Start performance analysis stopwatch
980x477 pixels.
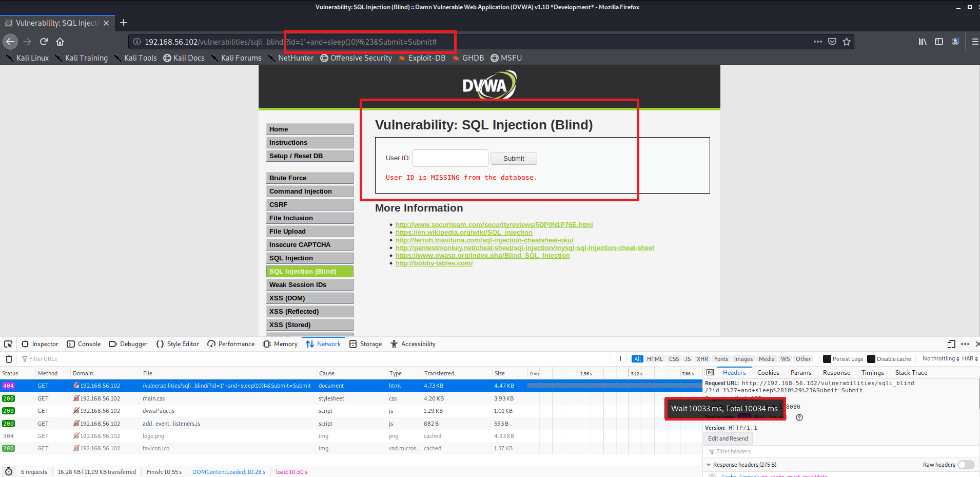[x=9, y=472]
